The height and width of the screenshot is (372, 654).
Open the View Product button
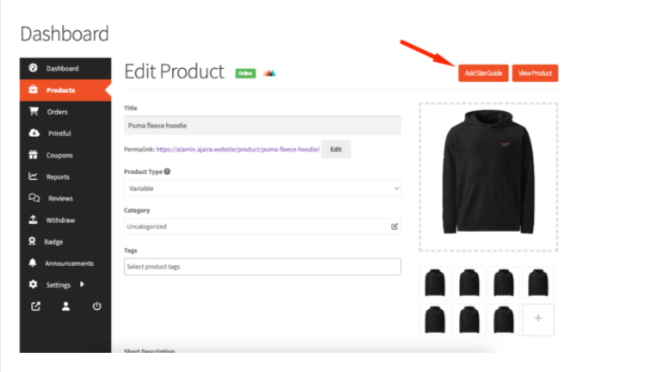pyautogui.click(x=535, y=73)
